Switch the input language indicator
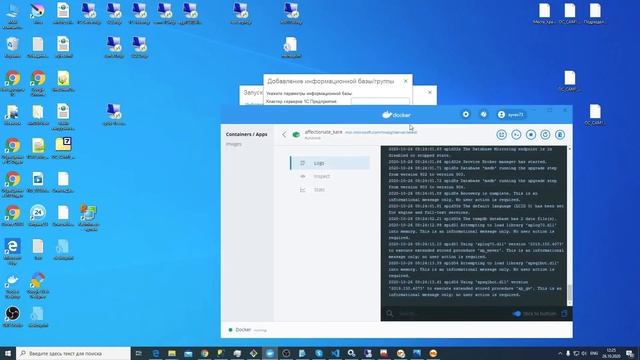640x360 pixels. tap(594, 353)
